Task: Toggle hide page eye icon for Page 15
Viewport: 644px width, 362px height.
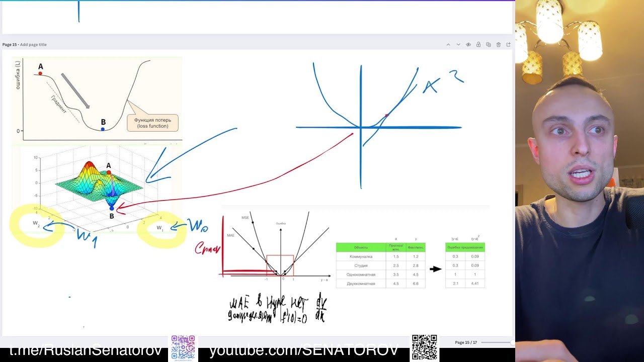Action: click(x=468, y=45)
